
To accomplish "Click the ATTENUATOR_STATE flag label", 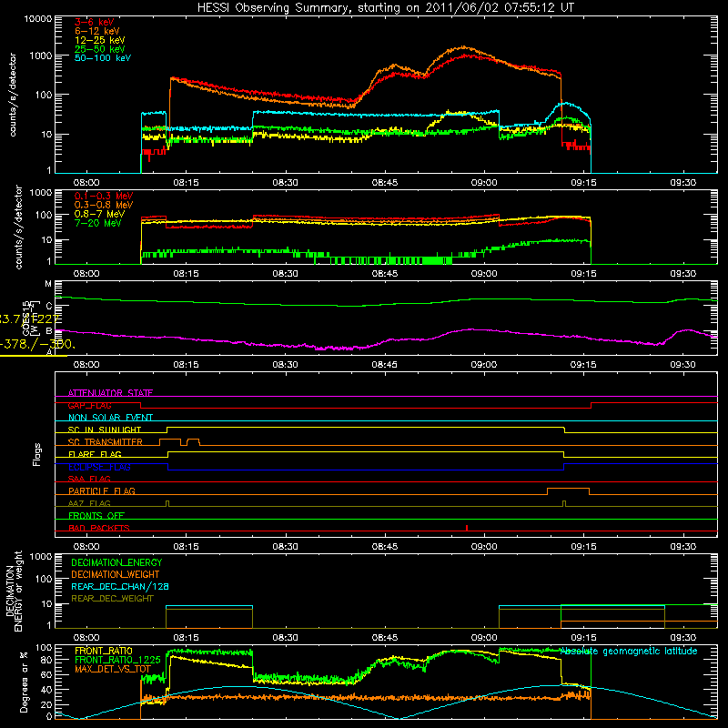I will pyautogui.click(x=110, y=393).
